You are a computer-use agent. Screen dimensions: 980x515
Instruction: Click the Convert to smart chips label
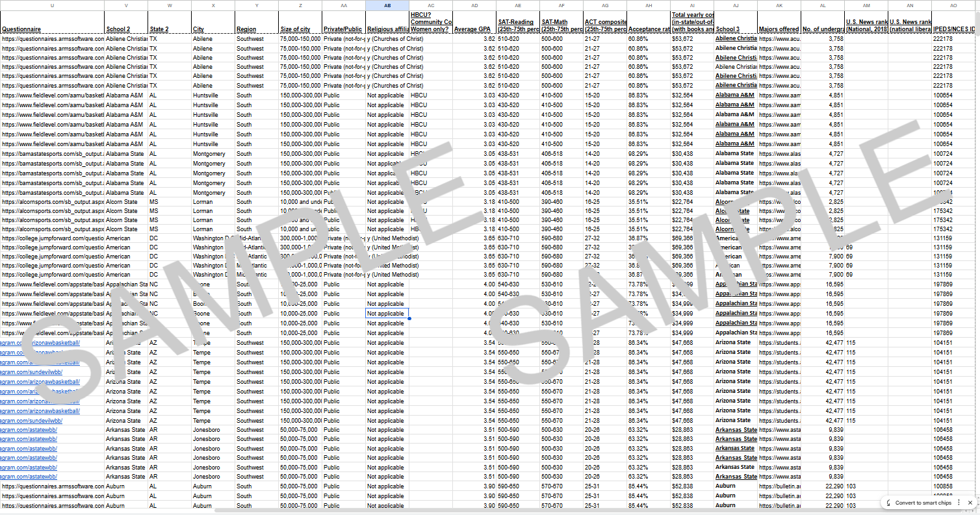click(x=923, y=503)
